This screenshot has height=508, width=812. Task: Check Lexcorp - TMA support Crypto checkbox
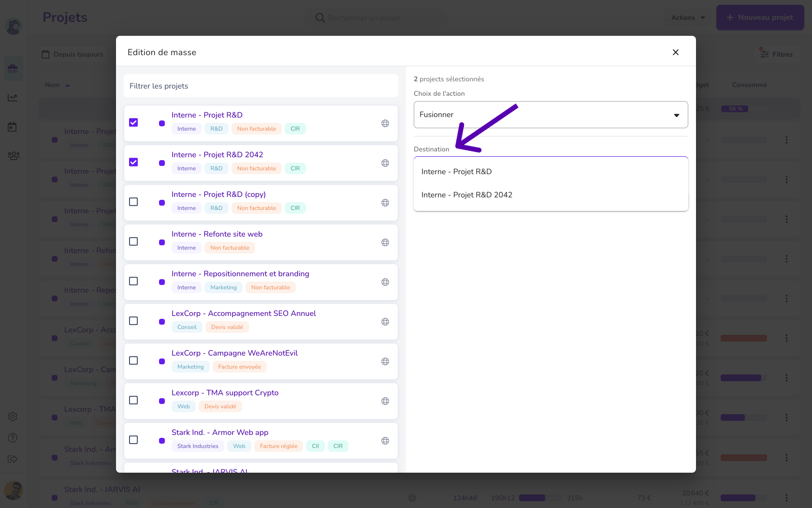click(x=133, y=400)
